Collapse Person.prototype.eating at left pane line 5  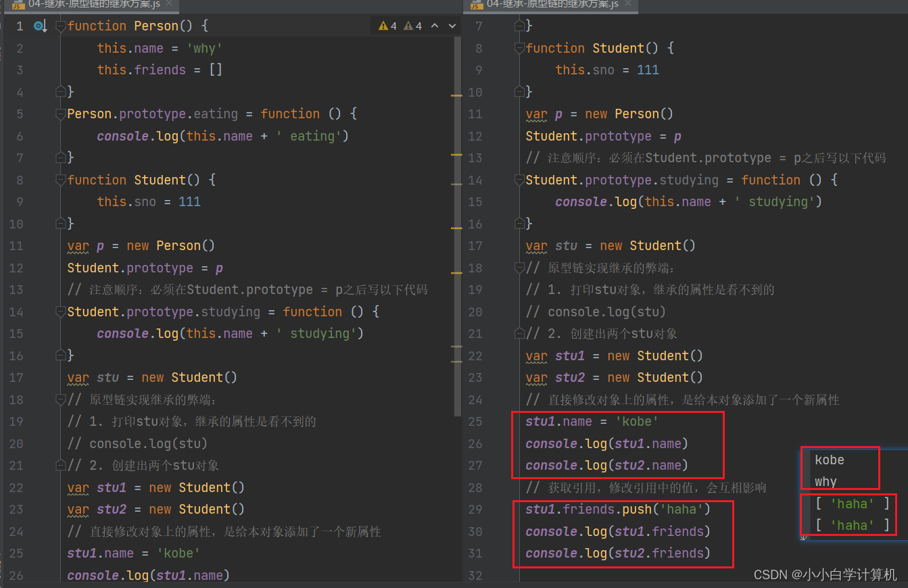(60, 114)
